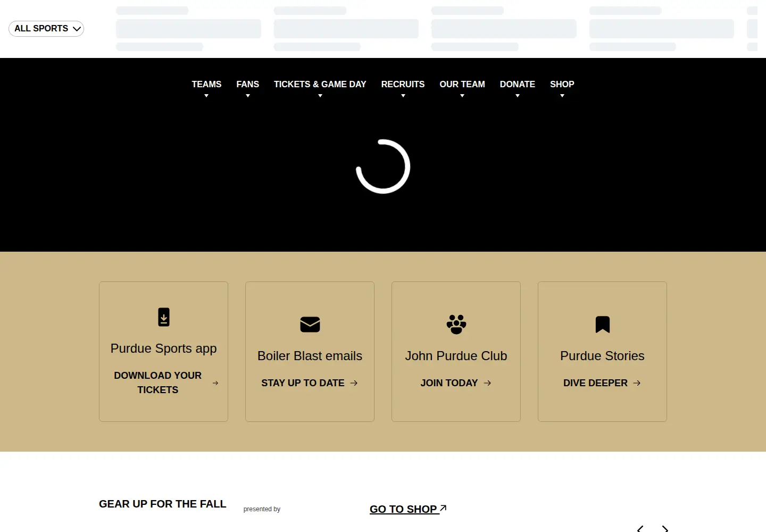Click the bookmark icon
The image size is (766, 532).
(x=603, y=325)
